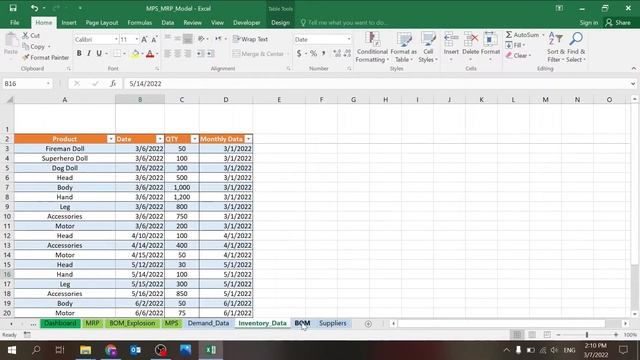Open the Demand_Data sheet tab

pyautogui.click(x=208, y=323)
